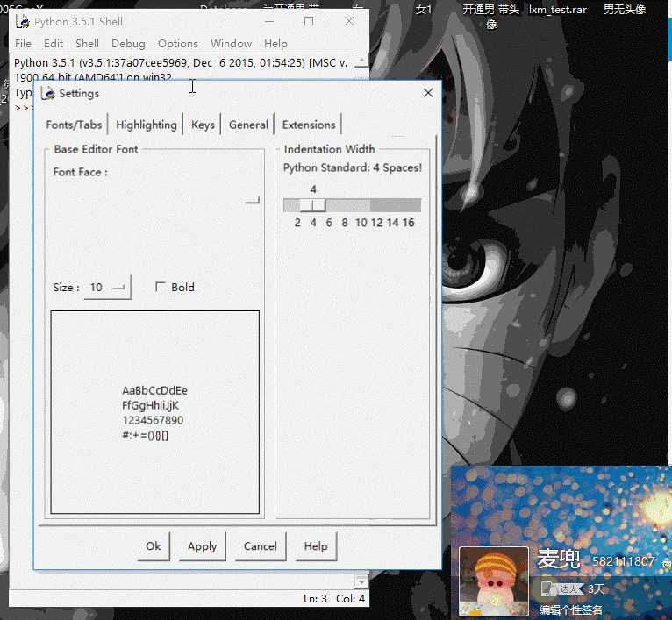This screenshot has width=672, height=620.
Task: Click indentation scale value 16
Action: coord(408,223)
